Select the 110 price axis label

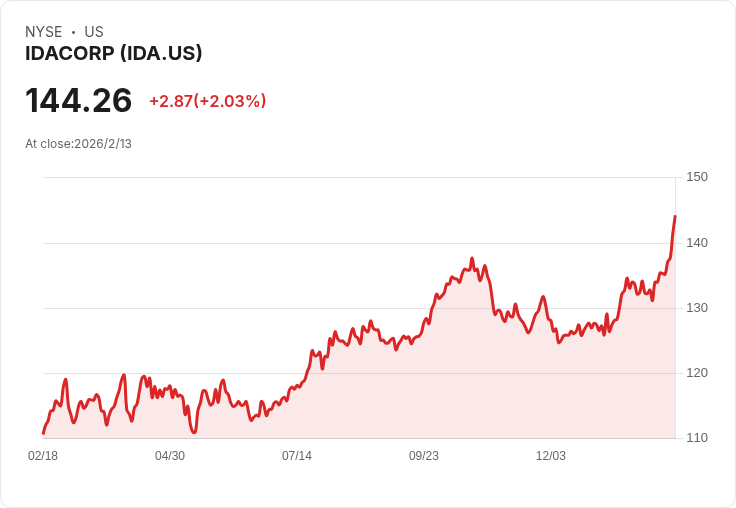697,438
